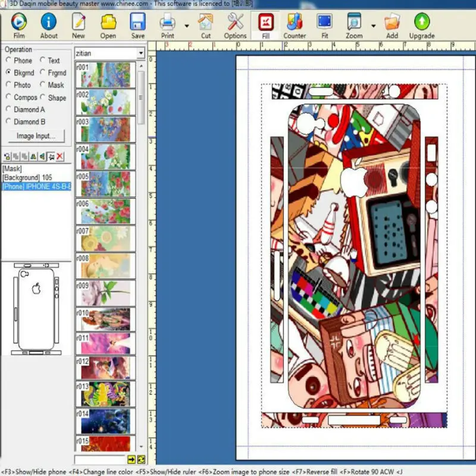Screen dimensions: 476x476
Task: Click the Image Input... button
Action: click(36, 136)
